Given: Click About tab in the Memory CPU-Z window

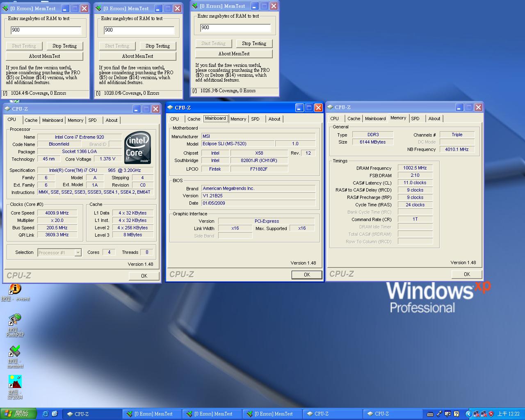Looking at the screenshot, I should click(x=434, y=119).
